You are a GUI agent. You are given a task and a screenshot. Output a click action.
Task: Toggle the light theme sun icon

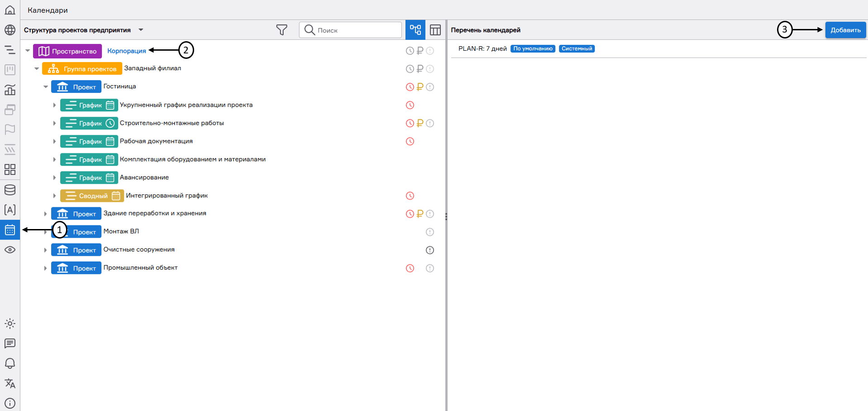coord(10,324)
